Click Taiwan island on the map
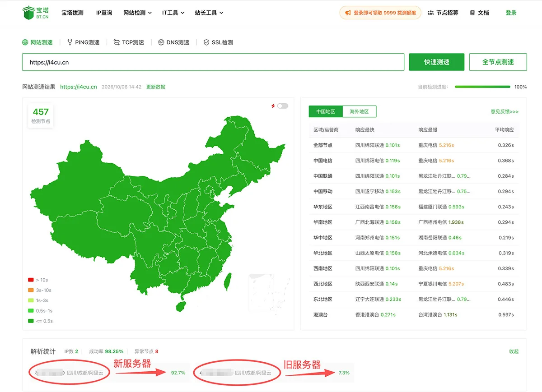The height and width of the screenshot is (392, 542). [228, 281]
